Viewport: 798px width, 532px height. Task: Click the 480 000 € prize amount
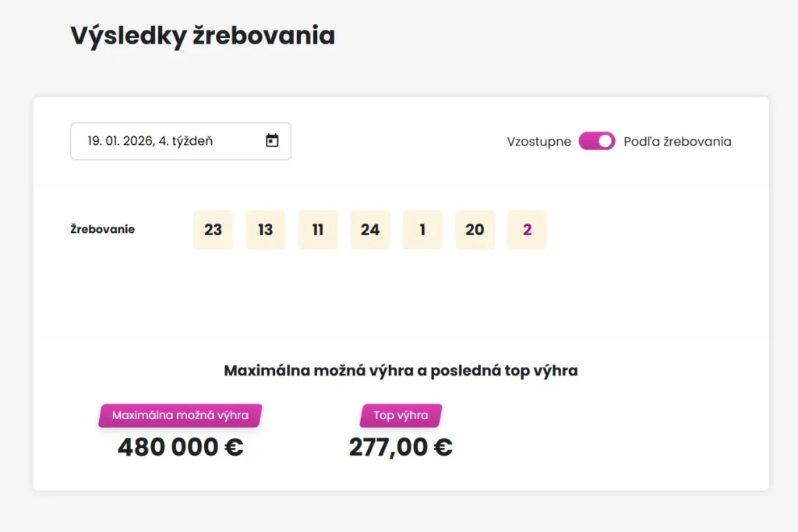pyautogui.click(x=179, y=446)
